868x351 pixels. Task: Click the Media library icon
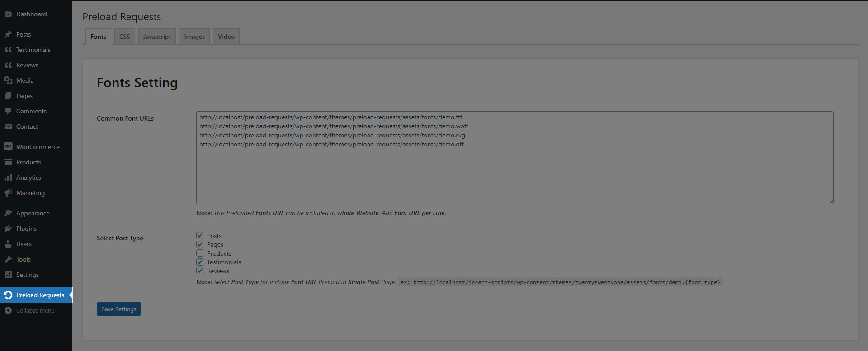8,80
